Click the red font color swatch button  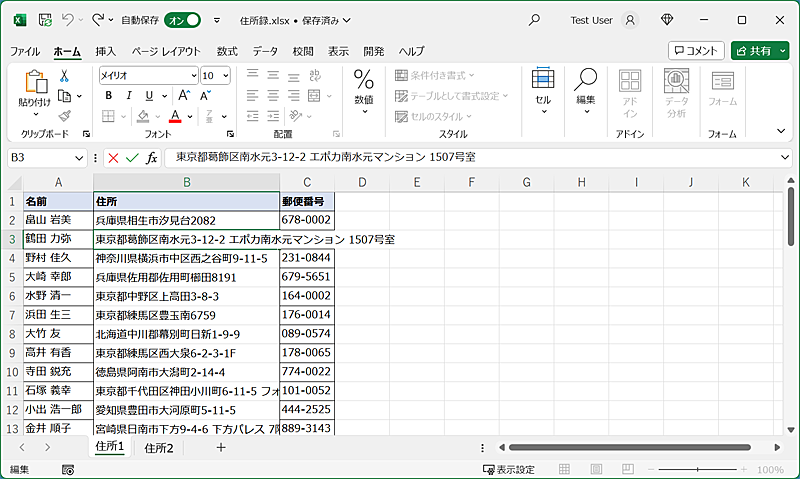[174, 116]
